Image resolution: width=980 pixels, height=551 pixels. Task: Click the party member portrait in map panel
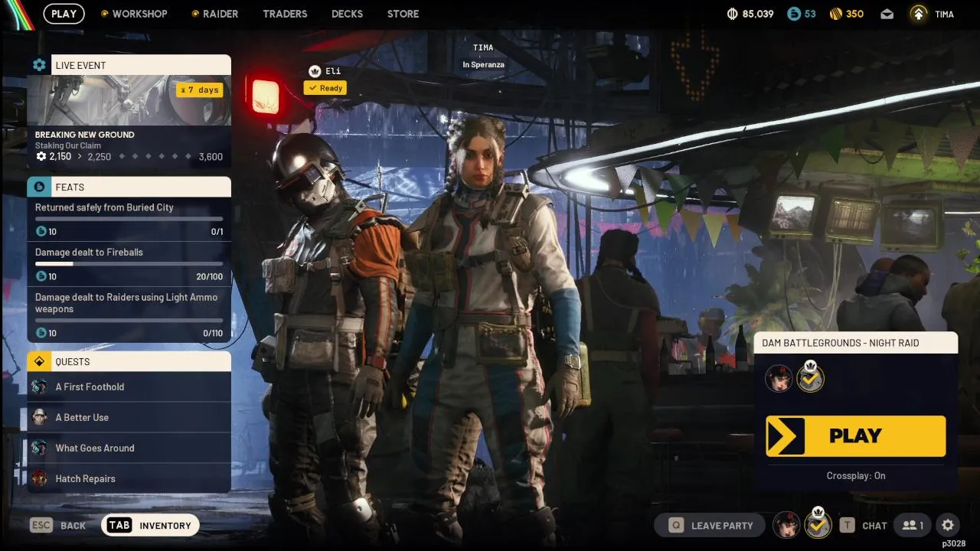(779, 378)
